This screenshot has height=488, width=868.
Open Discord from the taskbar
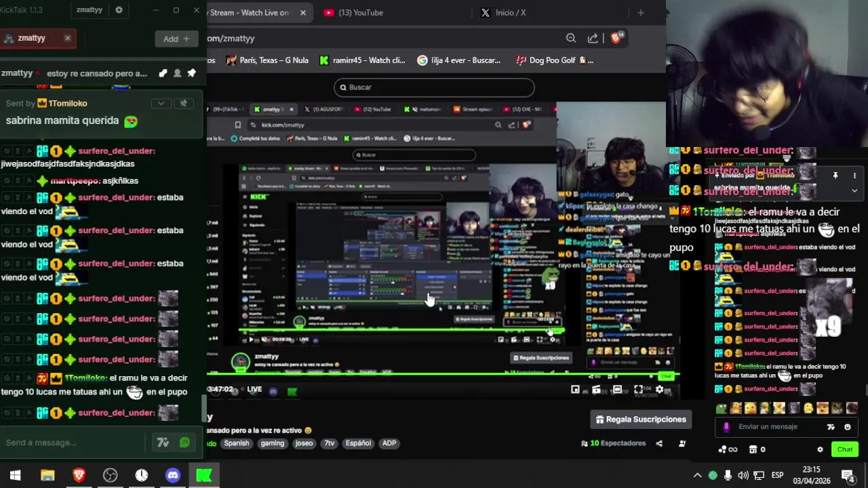173,475
